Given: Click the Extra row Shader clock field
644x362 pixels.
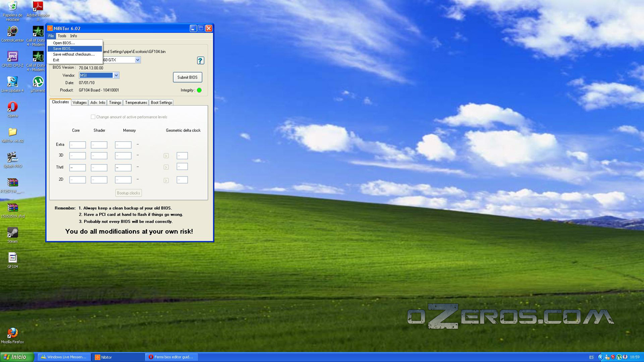Looking at the screenshot, I should (99, 145).
